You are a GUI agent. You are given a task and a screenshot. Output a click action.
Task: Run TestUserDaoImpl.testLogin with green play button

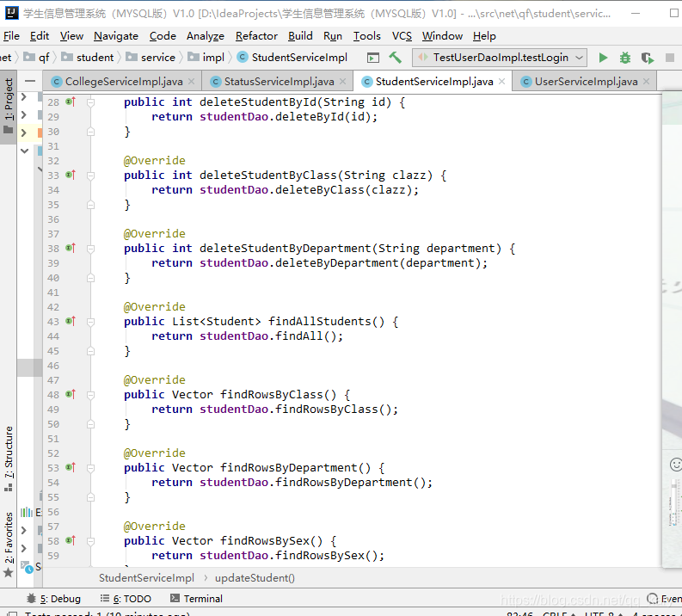(603, 58)
